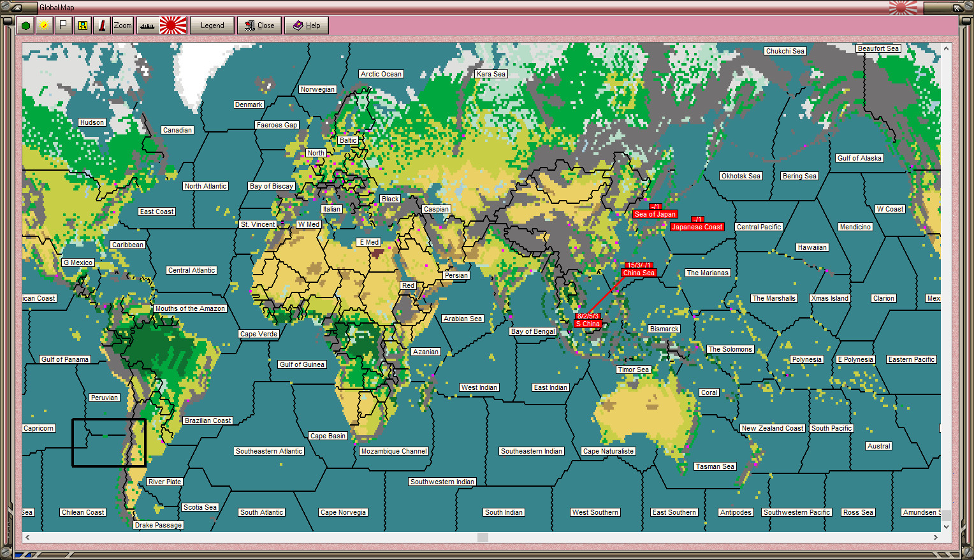This screenshot has height=560, width=974.
Task: Select the Mozambique Channel label
Action: click(x=394, y=451)
